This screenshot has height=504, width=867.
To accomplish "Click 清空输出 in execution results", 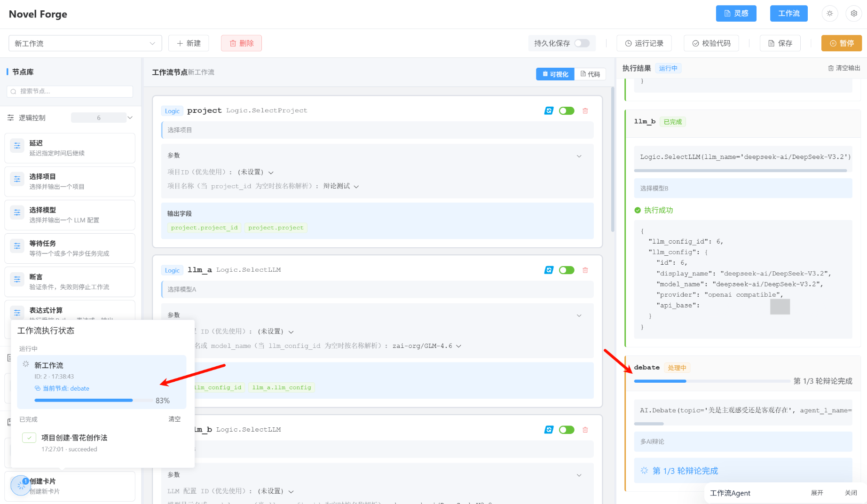I will click(844, 68).
